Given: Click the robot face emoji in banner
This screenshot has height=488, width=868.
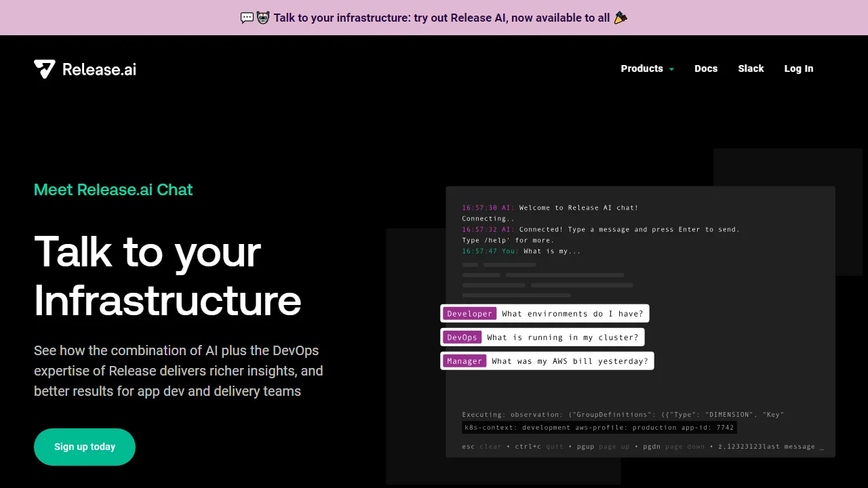Looking at the screenshot, I should tap(263, 18).
